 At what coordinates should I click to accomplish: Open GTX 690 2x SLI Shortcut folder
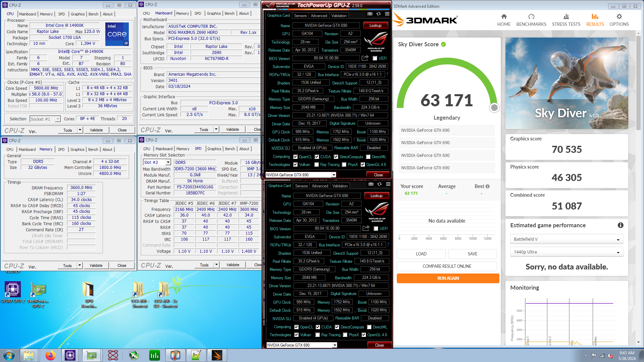pos(165,294)
